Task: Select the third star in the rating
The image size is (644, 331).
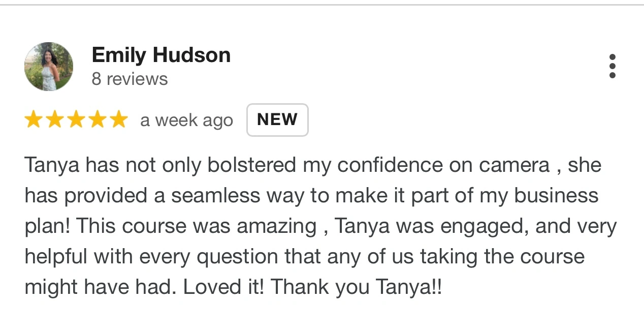Action: pos(76,120)
